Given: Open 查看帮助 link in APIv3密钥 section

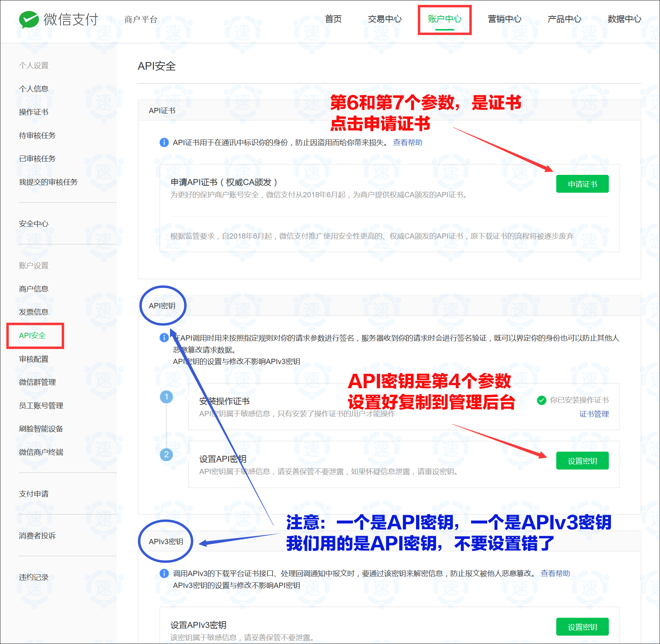Looking at the screenshot, I should coord(555,574).
